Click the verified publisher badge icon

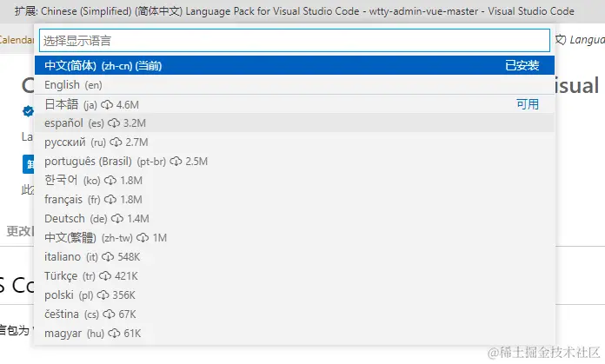[28, 111]
